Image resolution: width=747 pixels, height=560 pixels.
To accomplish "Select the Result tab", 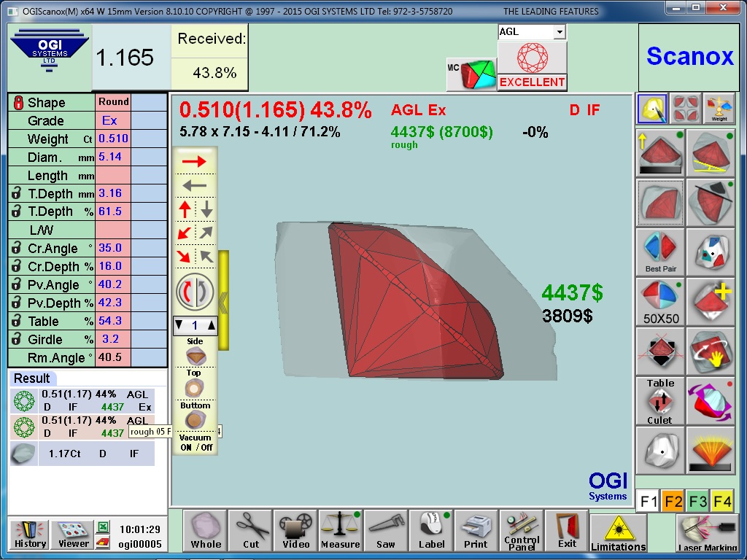I will 31,378.
